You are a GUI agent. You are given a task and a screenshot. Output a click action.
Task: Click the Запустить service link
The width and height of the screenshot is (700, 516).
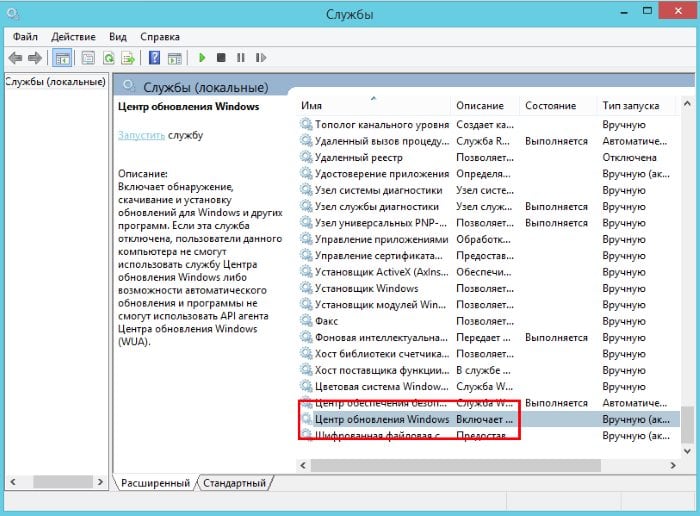[x=140, y=134]
